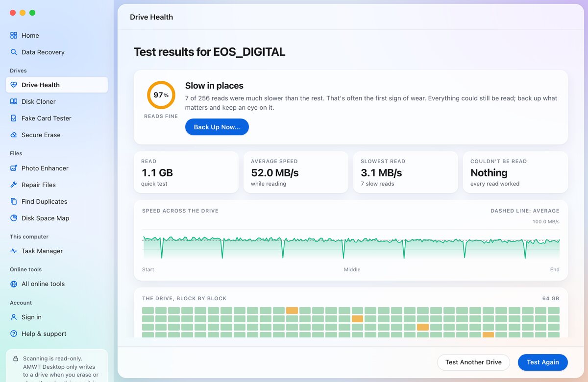Open the Secure Erase eraser icon
Viewport: 588px width, 382px height.
coord(14,135)
